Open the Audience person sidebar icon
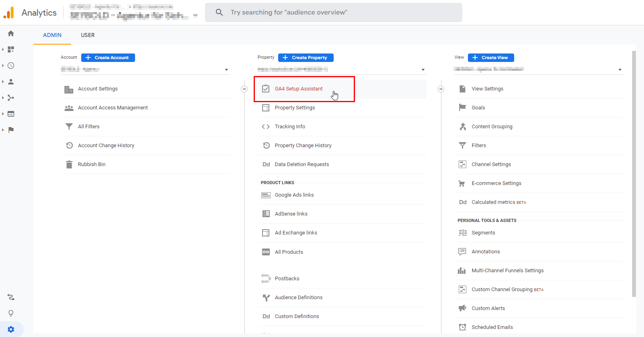The height and width of the screenshot is (337, 644). click(11, 82)
